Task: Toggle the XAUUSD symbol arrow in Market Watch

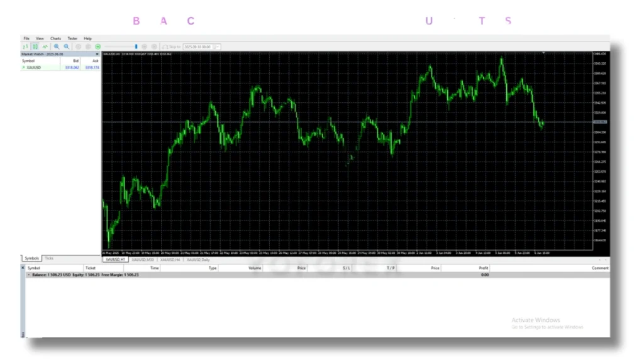Action: [23, 67]
